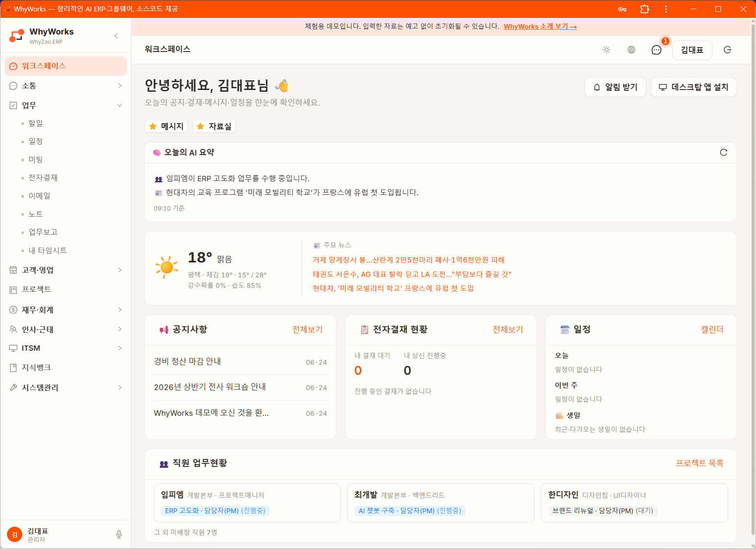Follow the WhyWorks 소개 보기 link
Viewport: 756px width, 549px height.
pyautogui.click(x=540, y=27)
